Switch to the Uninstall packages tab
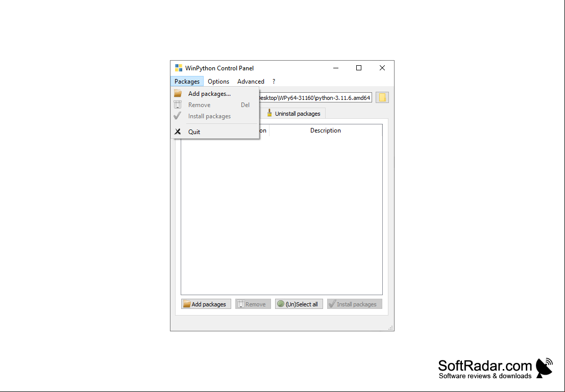Viewport: 565px width, 392px height. pyautogui.click(x=293, y=113)
